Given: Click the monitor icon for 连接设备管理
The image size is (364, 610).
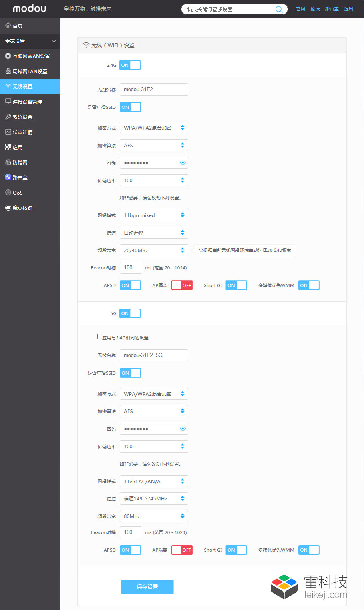Looking at the screenshot, I should coord(8,102).
